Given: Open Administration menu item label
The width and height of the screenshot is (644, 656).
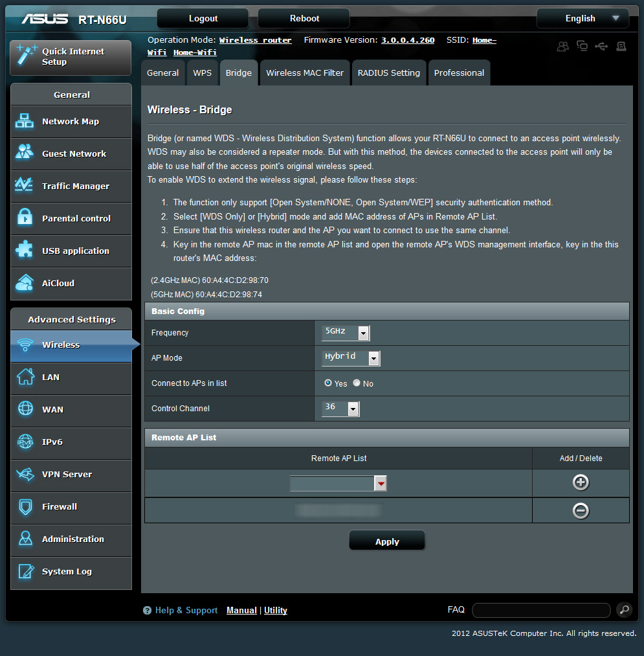Looking at the screenshot, I should [73, 539].
